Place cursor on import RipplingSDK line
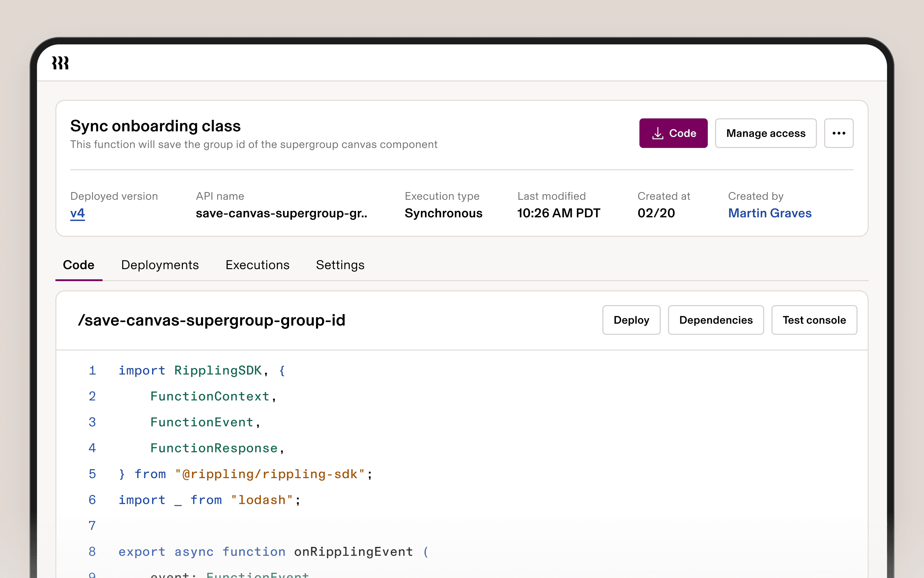 coord(201,371)
